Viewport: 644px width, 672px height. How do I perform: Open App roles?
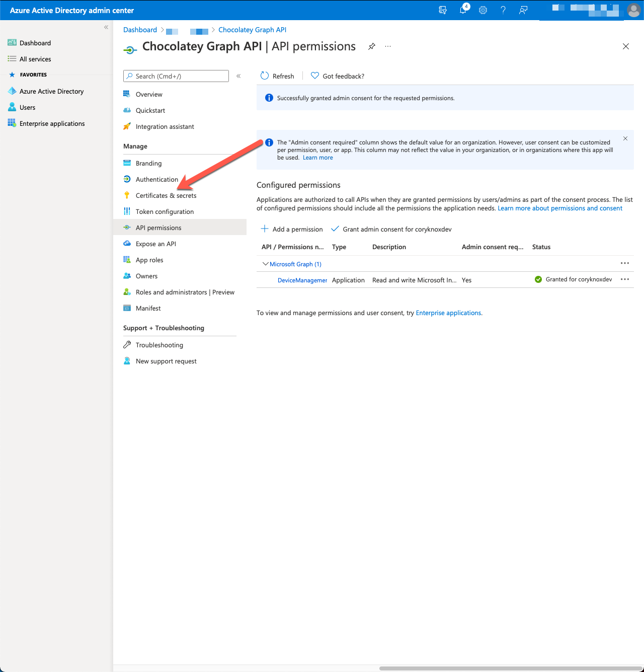[x=149, y=260]
